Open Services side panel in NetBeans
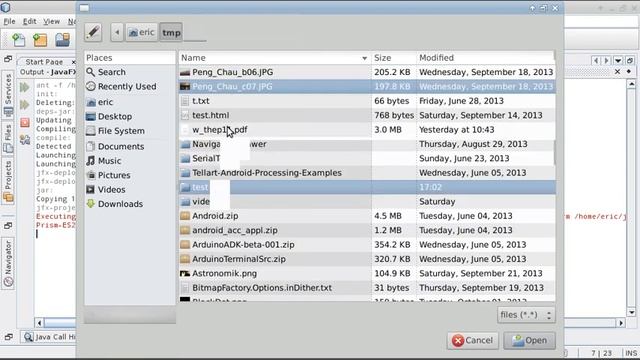This screenshot has height=360, width=640. [x=8, y=95]
